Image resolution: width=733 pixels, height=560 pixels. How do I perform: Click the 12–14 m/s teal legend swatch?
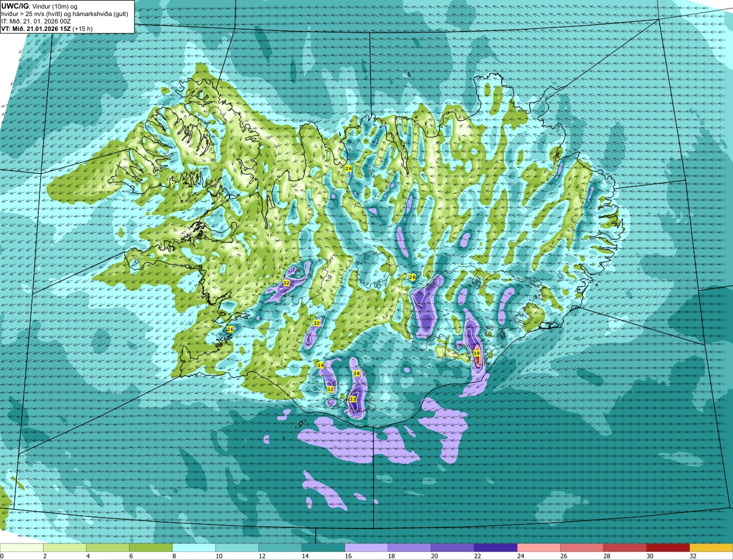click(x=280, y=548)
